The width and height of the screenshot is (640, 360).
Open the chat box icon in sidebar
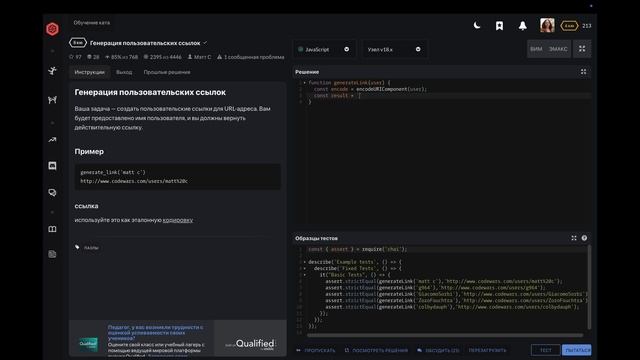coord(52,166)
